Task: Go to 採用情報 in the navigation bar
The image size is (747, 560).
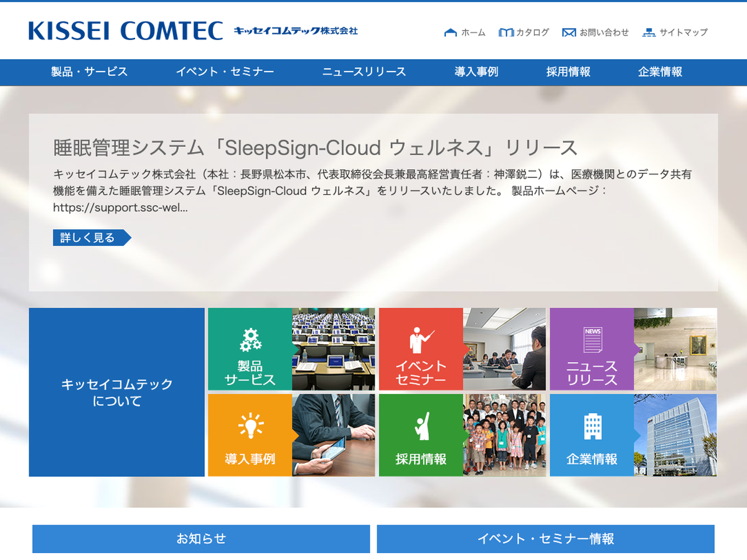Action: (x=568, y=72)
